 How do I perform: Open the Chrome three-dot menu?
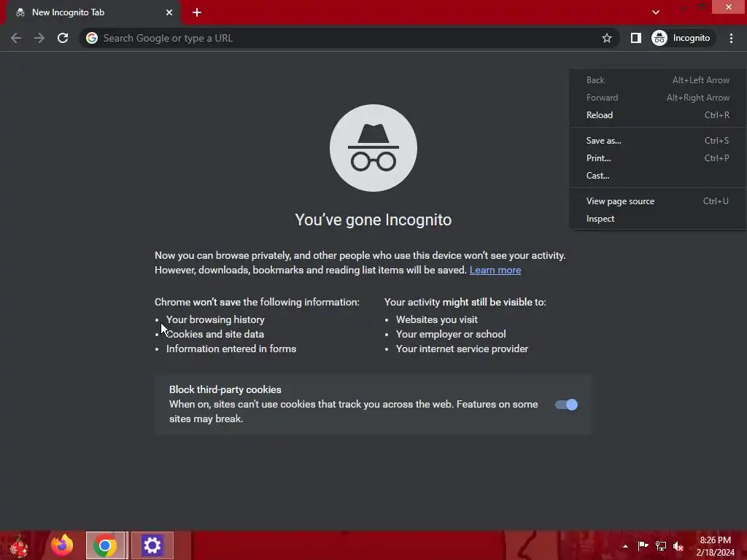(731, 38)
